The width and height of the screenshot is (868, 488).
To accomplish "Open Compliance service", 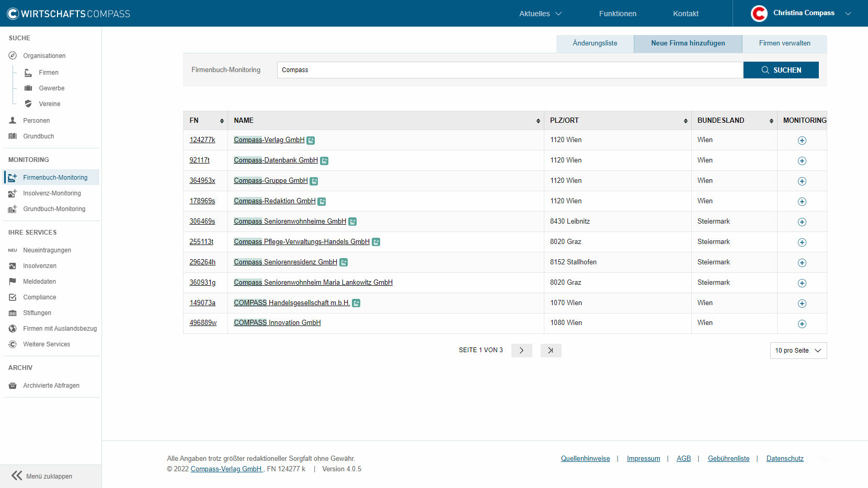I will coord(39,297).
